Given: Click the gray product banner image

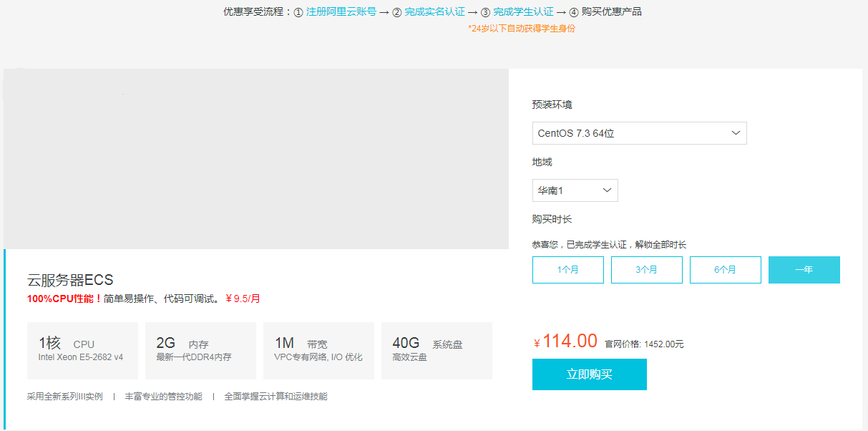Looking at the screenshot, I should pyautogui.click(x=256, y=159).
